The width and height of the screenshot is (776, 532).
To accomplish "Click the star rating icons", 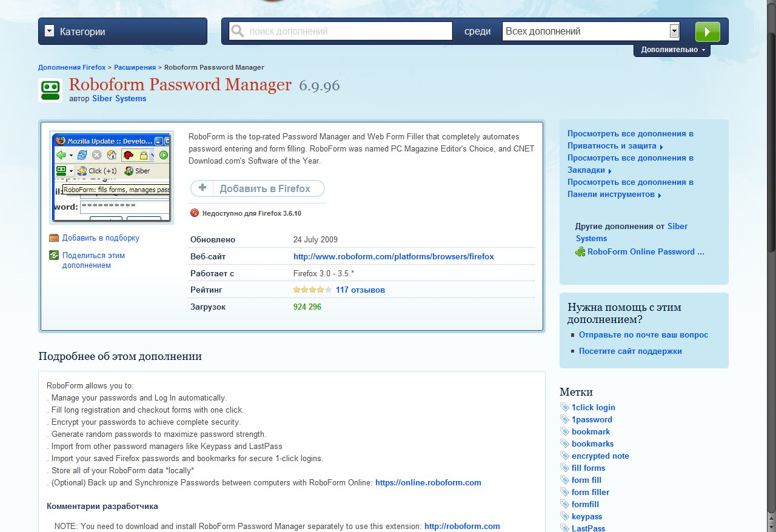I will [312, 290].
